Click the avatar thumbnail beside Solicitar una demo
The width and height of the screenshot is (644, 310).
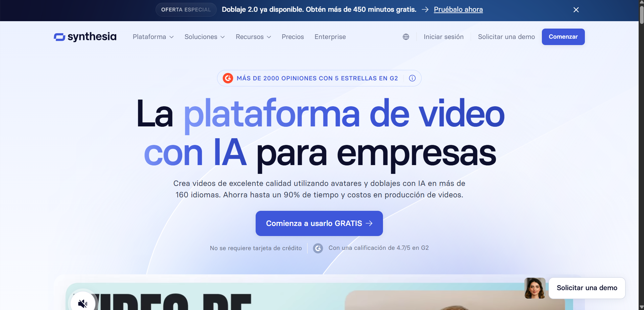point(535,288)
